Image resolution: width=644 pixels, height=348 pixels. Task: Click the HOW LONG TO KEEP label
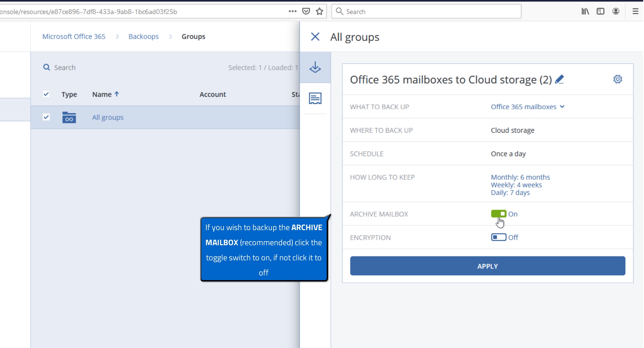(382, 177)
